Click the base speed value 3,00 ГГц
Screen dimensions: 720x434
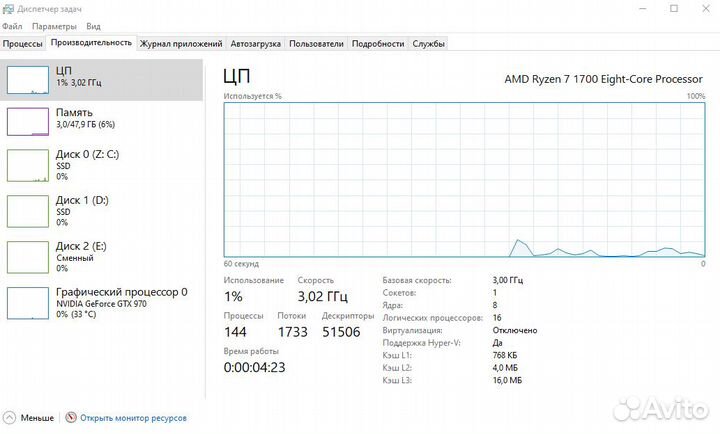[x=507, y=280]
